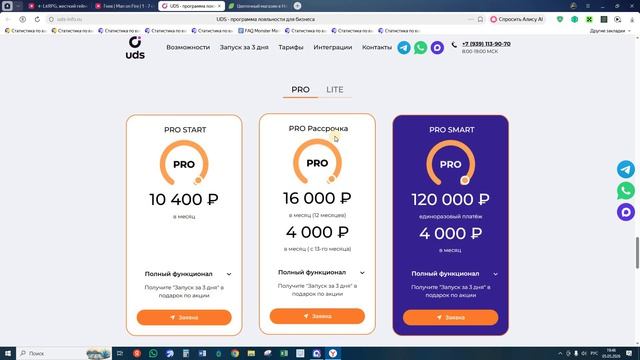This screenshot has width=640, height=360.
Task: Click PRO Рассрочка card title
Action: click(318, 129)
